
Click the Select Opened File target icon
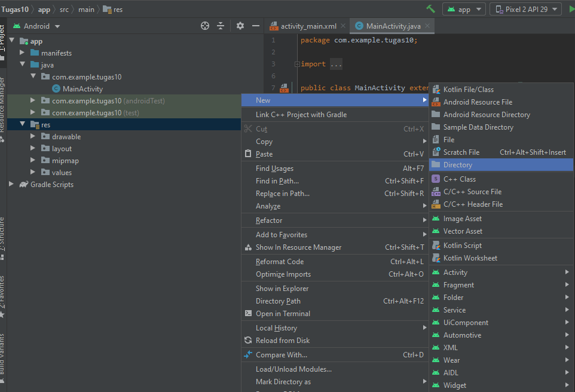(x=205, y=26)
